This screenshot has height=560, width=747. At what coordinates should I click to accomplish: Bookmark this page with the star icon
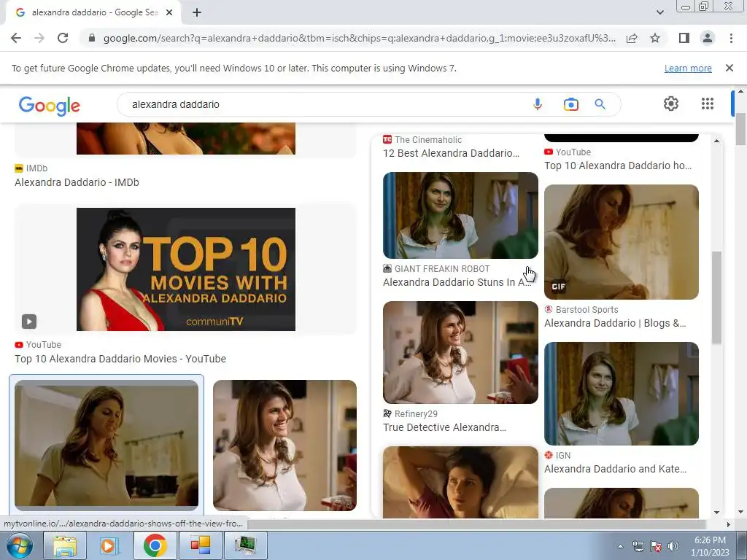[655, 38]
